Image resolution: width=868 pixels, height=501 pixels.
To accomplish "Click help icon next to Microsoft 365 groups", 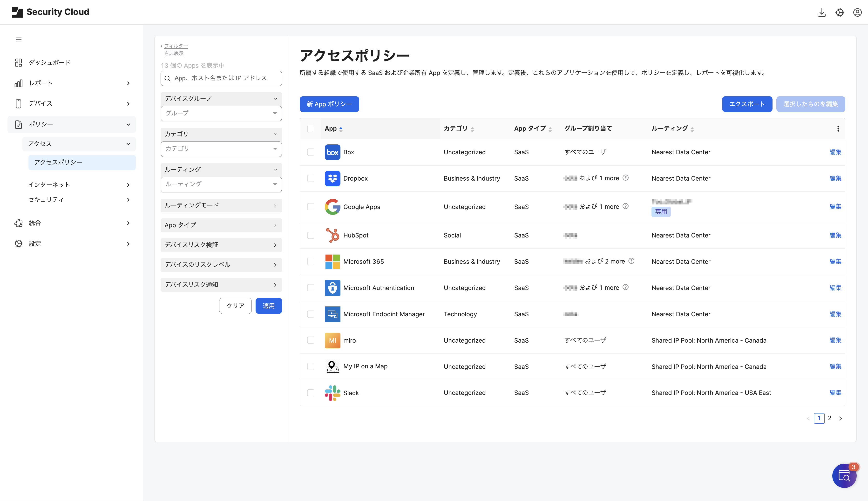I will click(631, 261).
